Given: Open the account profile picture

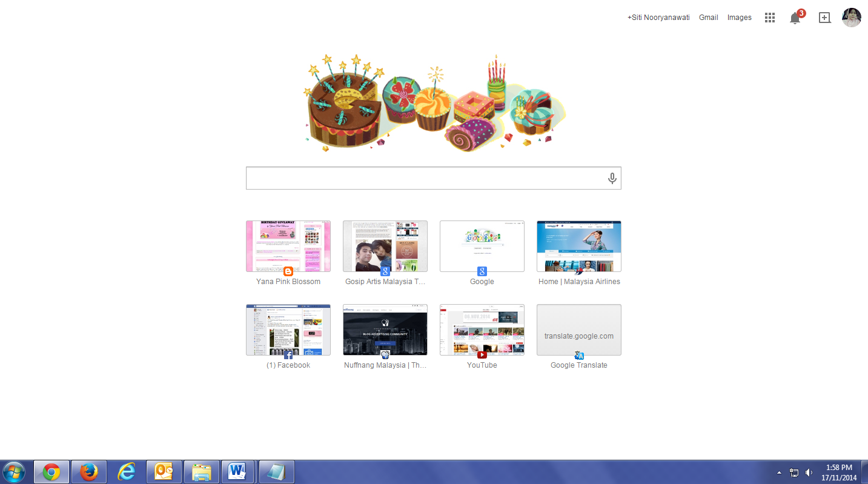Looking at the screenshot, I should click(x=851, y=18).
